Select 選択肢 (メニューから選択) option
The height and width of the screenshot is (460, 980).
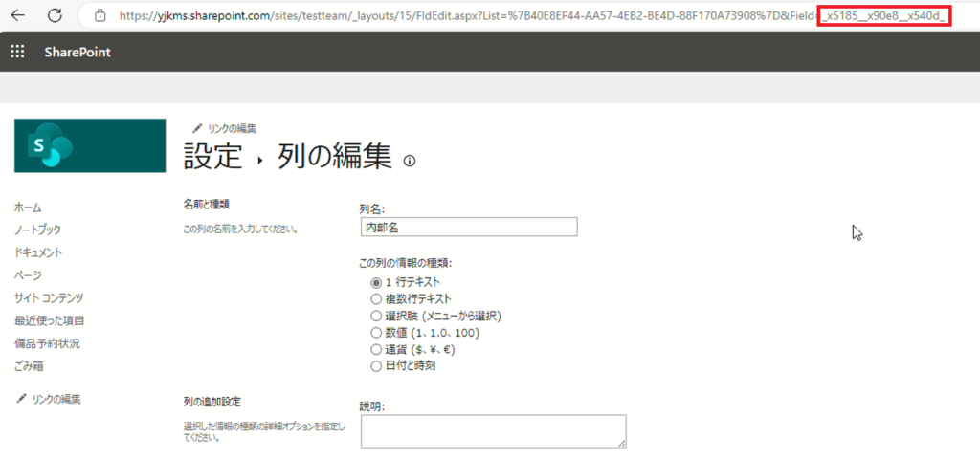pos(375,316)
